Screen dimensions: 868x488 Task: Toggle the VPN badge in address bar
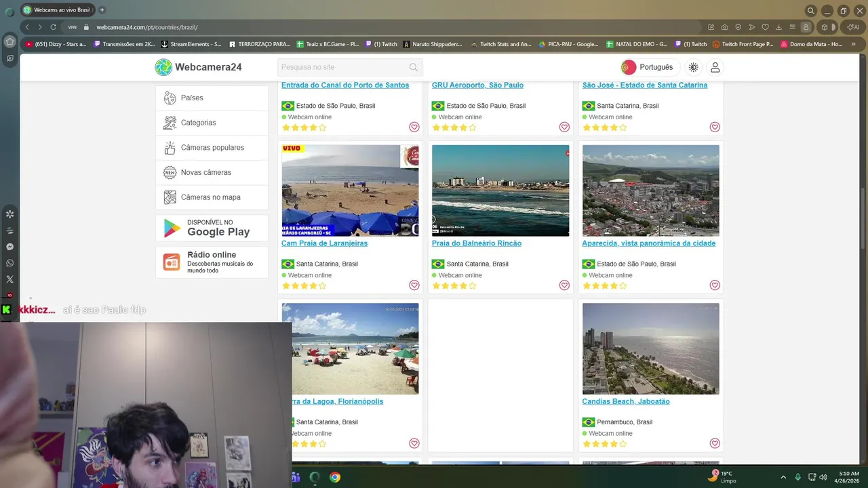point(72,27)
